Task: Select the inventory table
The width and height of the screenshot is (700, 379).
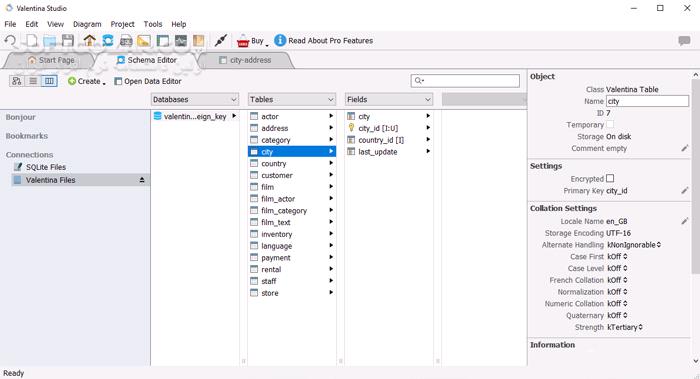Action: [x=292, y=234]
